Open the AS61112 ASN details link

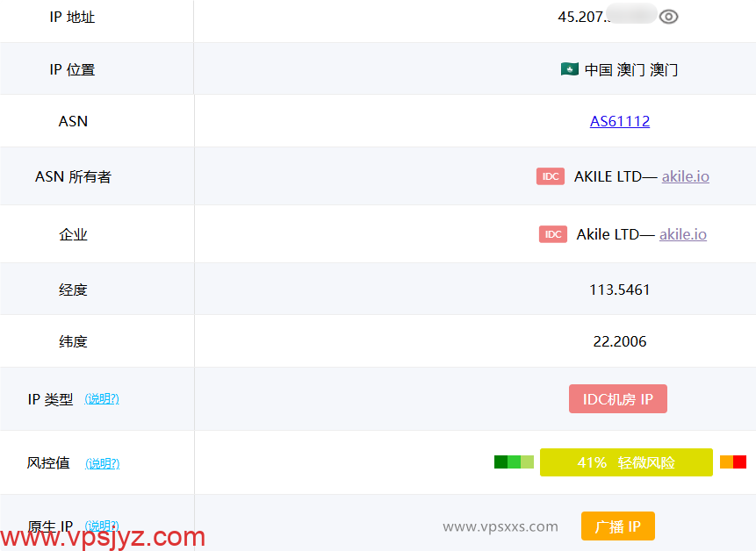click(620, 121)
